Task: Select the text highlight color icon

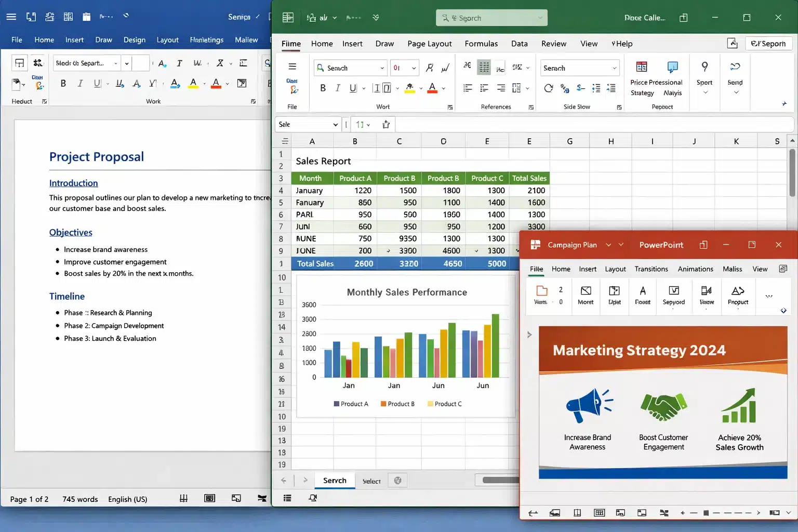Action: [192, 84]
